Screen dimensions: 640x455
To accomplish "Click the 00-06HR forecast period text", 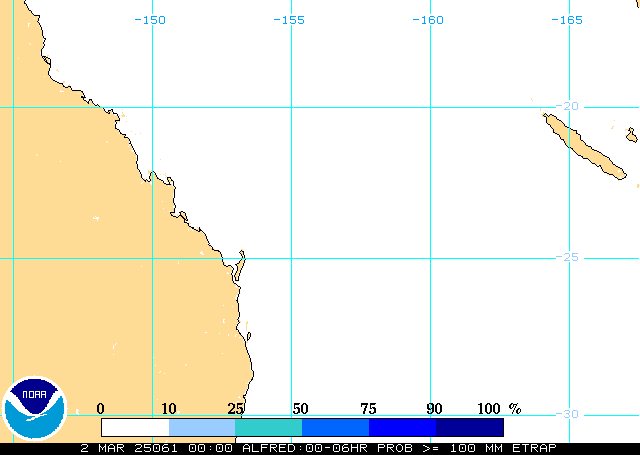I will click(336, 448).
